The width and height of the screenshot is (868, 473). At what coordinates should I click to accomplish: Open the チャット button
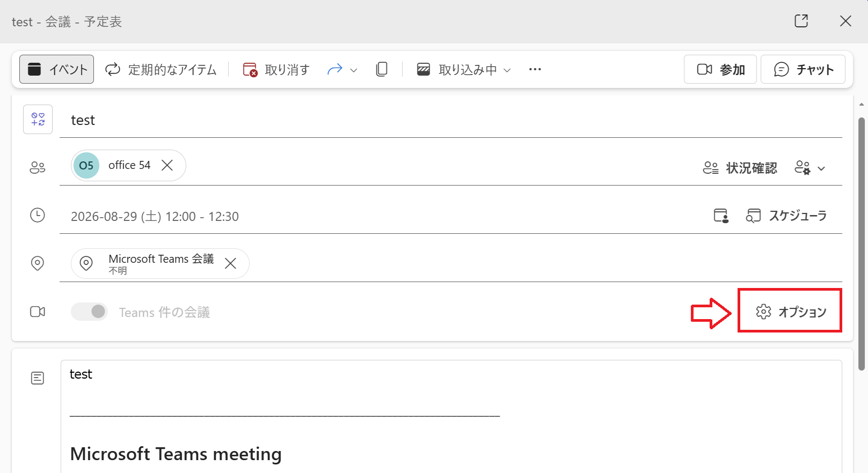803,69
